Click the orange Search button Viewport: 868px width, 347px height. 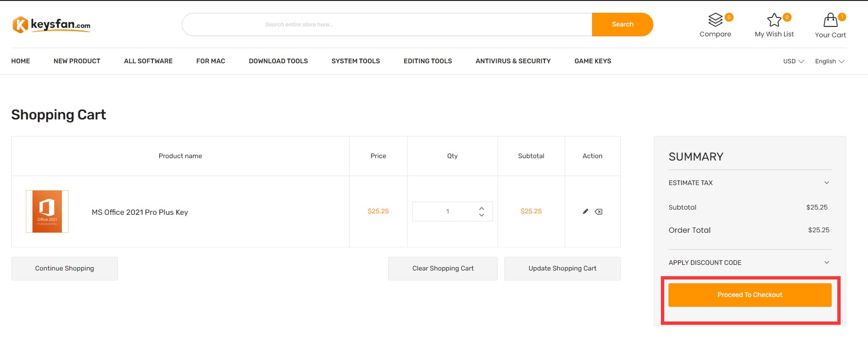623,25
